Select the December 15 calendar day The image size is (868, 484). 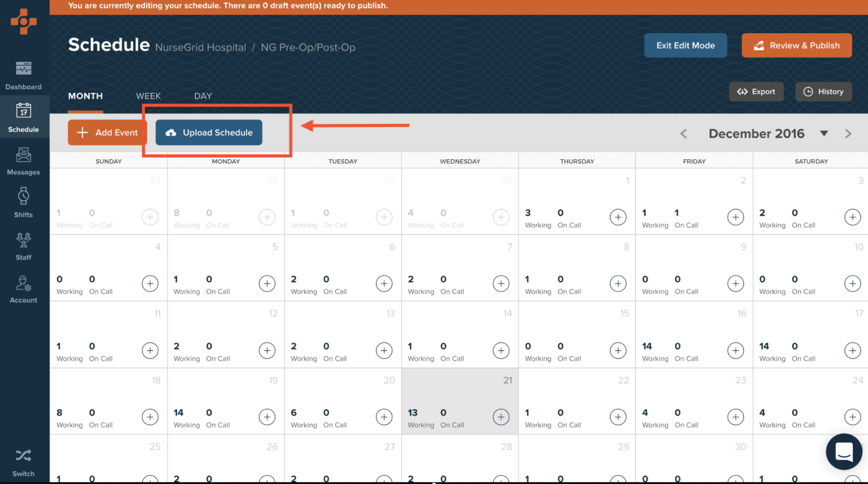pos(577,334)
